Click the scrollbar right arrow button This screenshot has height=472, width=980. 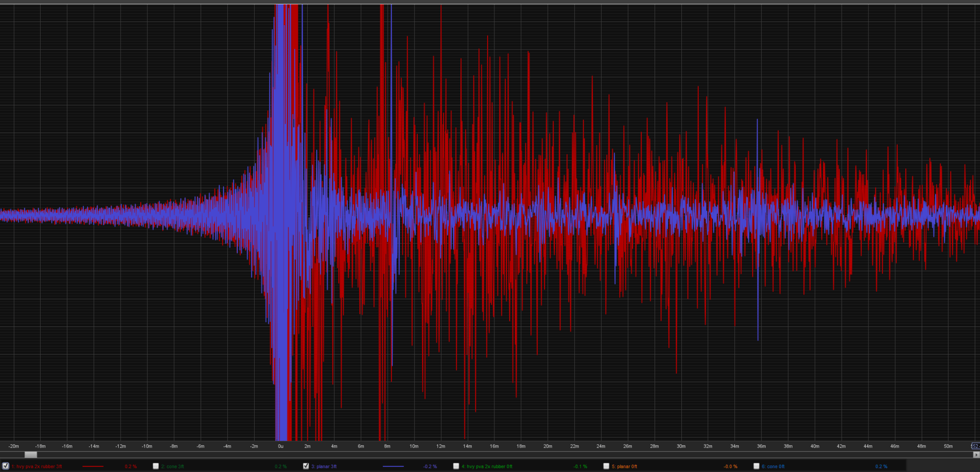976,455
